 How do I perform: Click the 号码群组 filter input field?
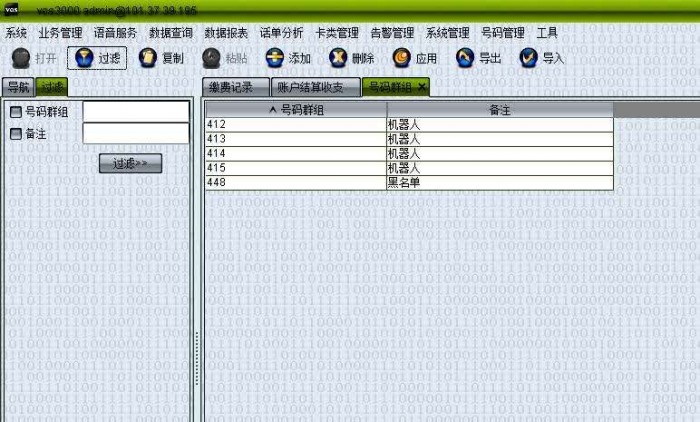[136, 112]
